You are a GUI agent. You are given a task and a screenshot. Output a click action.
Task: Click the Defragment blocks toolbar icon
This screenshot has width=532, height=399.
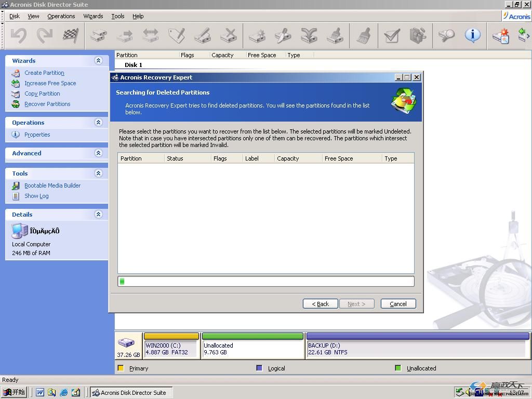418,36
